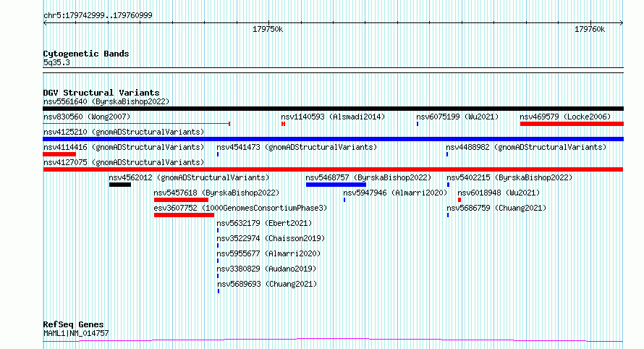Screen dimensions: 644x349
Task: Select the 5q35.3 band label
Action: click(x=56, y=63)
